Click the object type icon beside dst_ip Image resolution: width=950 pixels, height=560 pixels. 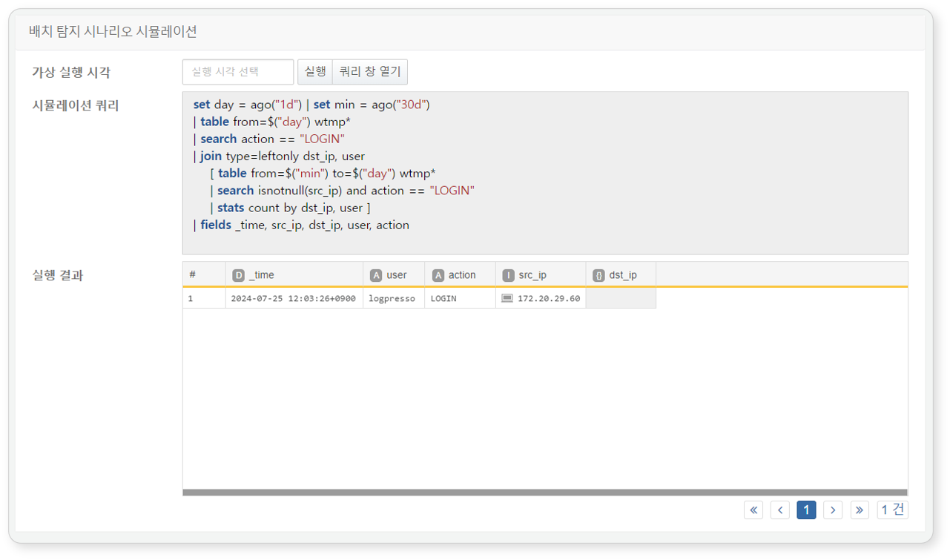pos(598,275)
